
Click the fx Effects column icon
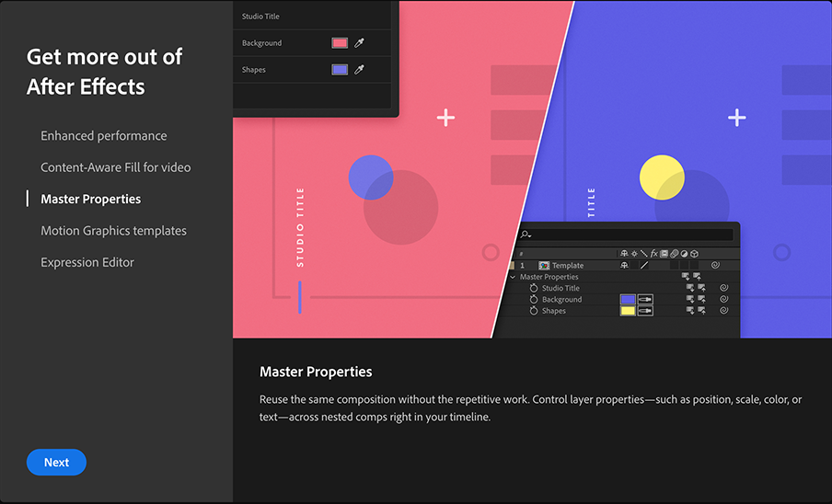[x=654, y=254]
